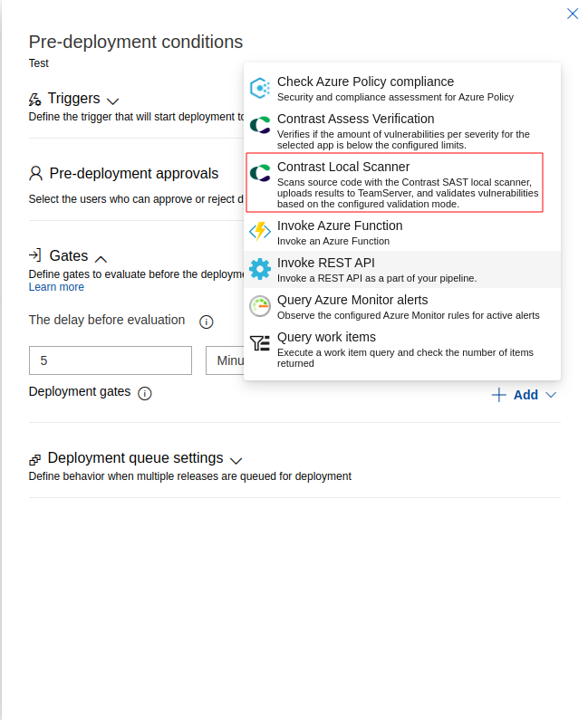Screen dimensions: 588x720
Task: Click the Check Azure Policy compliance icon
Action: coord(260,88)
